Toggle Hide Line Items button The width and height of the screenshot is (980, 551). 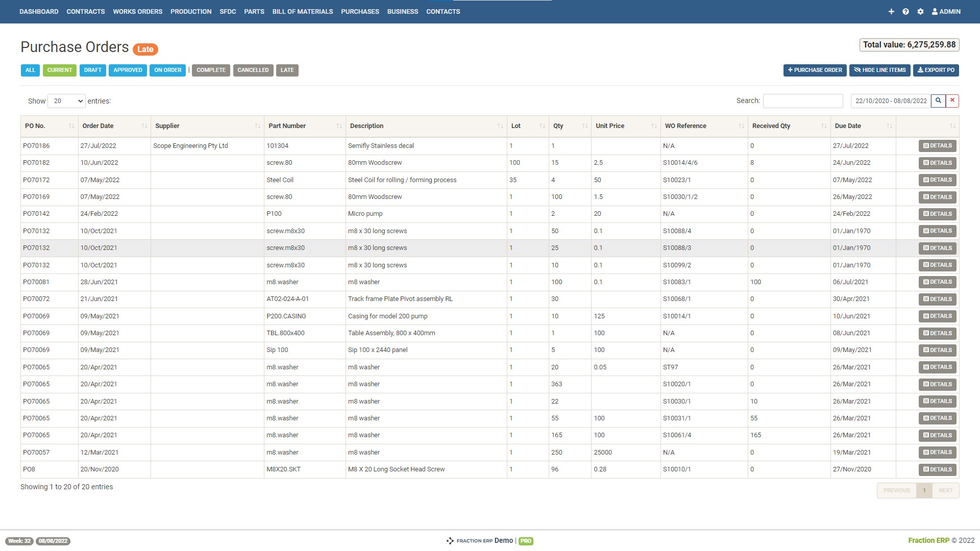pyautogui.click(x=880, y=70)
